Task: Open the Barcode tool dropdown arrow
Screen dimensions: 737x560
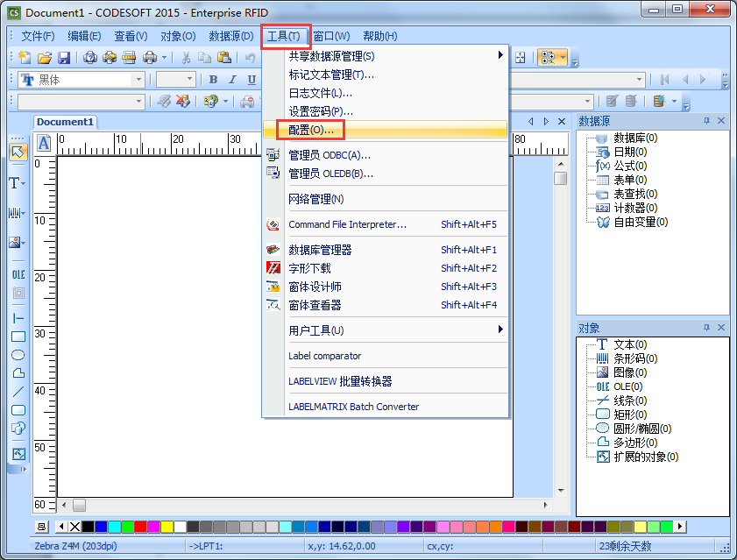Action: pos(24,214)
